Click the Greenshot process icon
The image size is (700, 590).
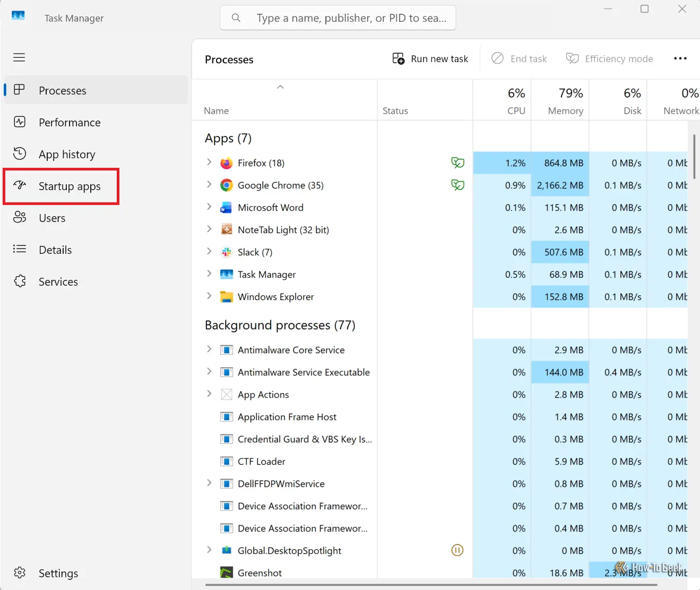coord(227,573)
